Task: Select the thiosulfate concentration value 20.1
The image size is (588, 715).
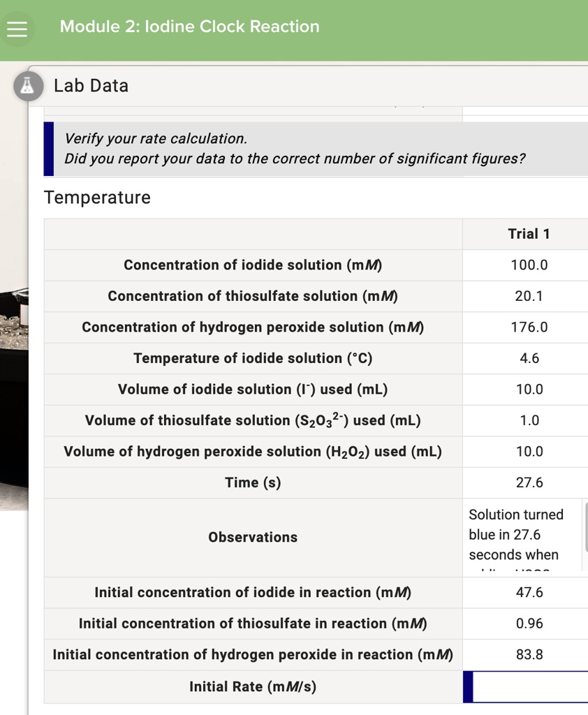Action: (x=529, y=296)
